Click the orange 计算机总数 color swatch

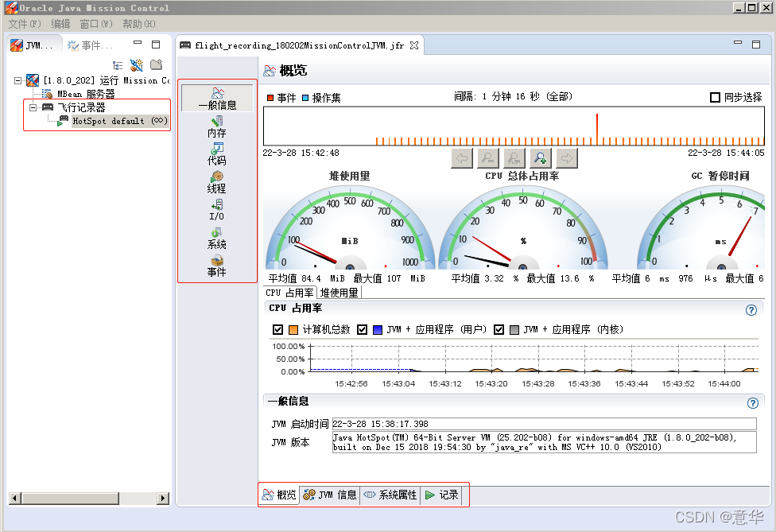click(x=293, y=329)
